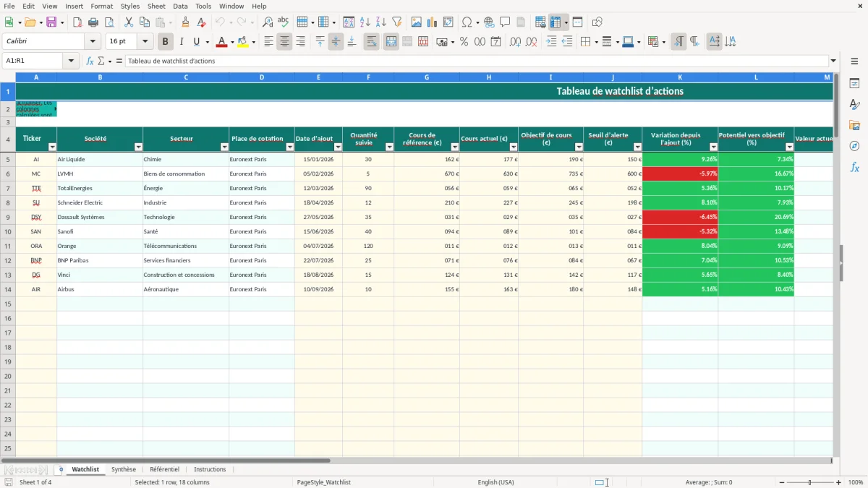
Task: Click the Insert Chart icon
Action: (x=433, y=22)
